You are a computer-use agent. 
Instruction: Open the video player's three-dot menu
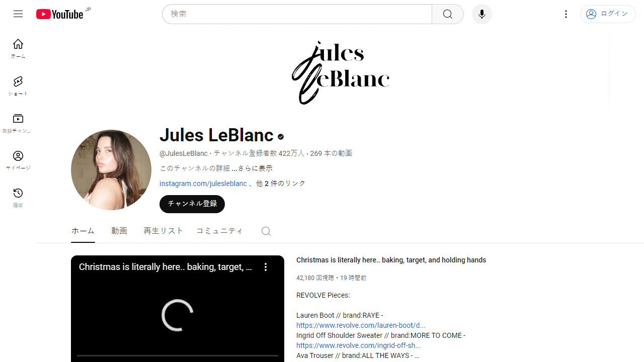tap(266, 267)
